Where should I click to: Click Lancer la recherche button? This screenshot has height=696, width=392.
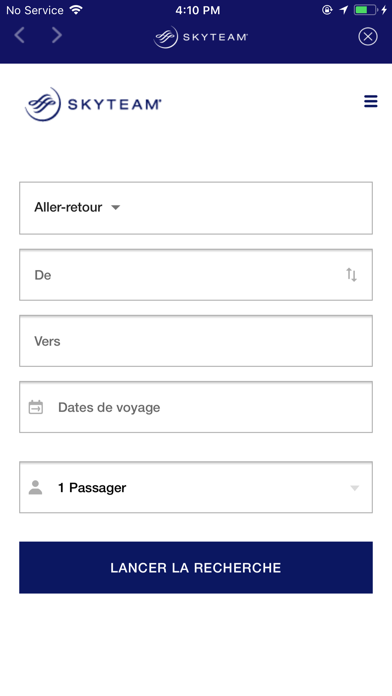(196, 567)
